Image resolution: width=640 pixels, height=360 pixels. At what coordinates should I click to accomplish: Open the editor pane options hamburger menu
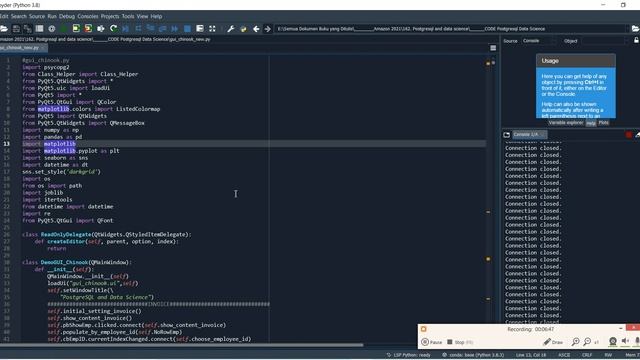[x=493, y=48]
